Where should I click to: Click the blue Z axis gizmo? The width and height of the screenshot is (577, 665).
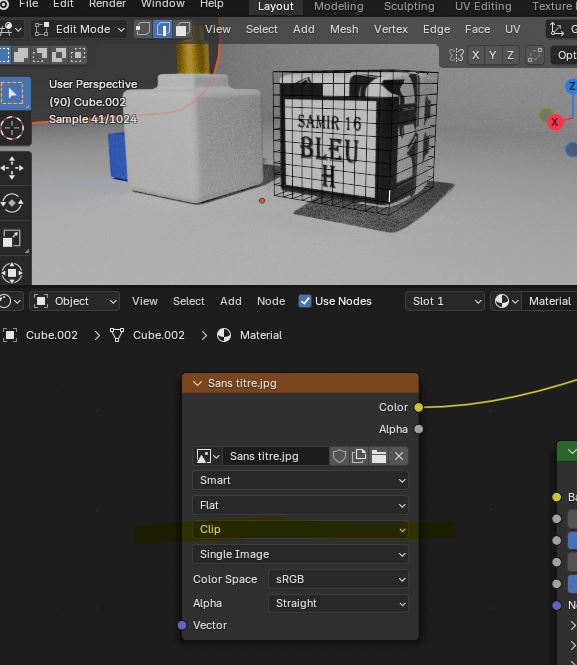tap(571, 87)
